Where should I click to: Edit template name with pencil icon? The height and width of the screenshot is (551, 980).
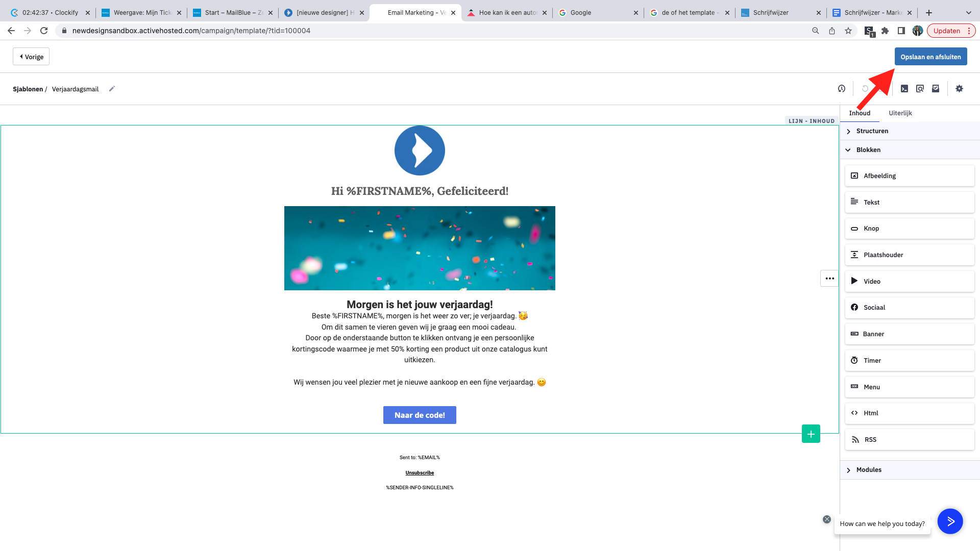112,89
